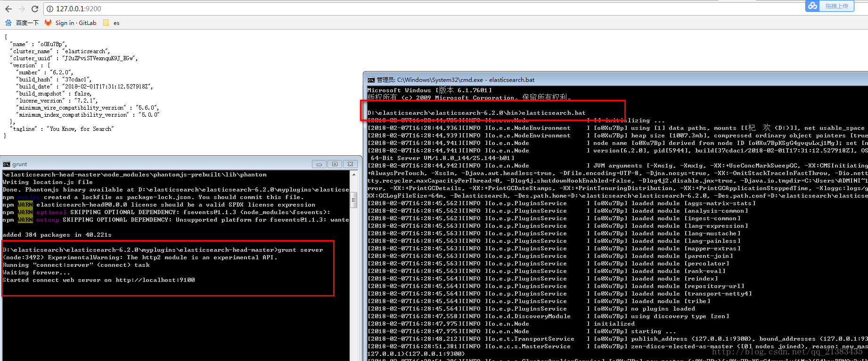View site info icon in address bar
This screenshot has height=361, width=868.
coord(50,8)
